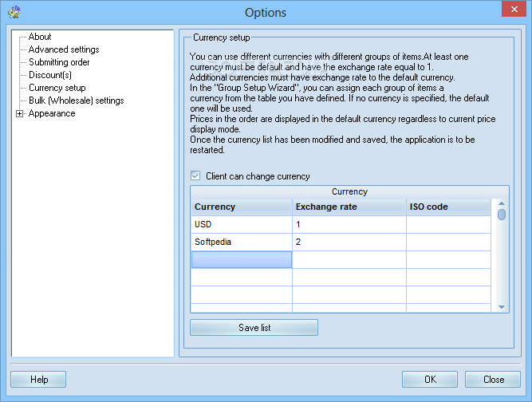Close the Options window with X
This screenshot has width=532, height=402.
click(x=514, y=9)
